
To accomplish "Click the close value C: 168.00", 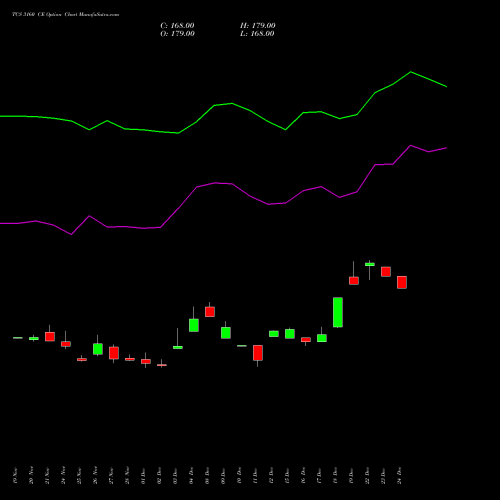I will click(177, 26).
